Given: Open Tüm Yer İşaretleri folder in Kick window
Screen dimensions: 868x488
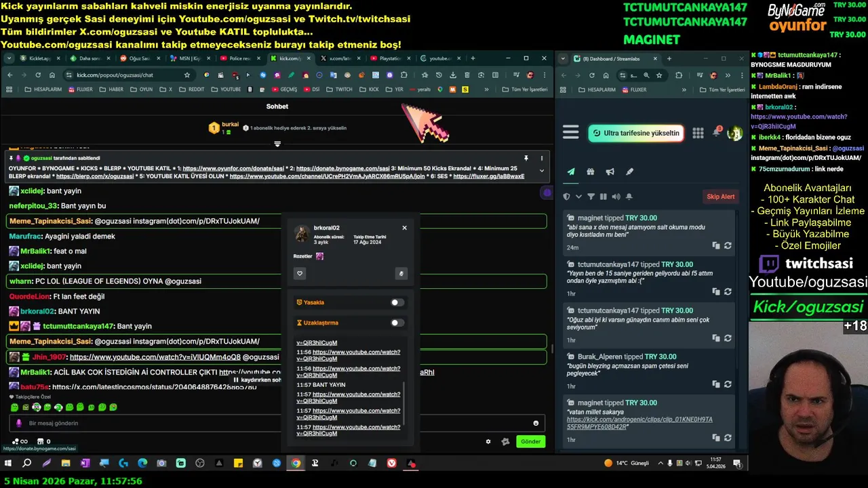Looking at the screenshot, I should (x=524, y=89).
